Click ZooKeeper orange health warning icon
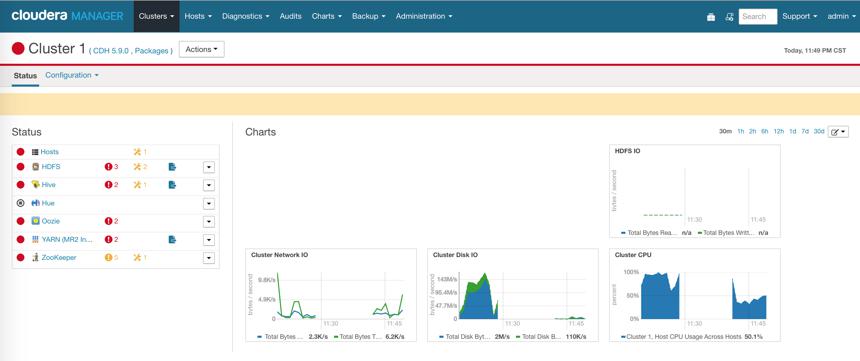The height and width of the screenshot is (361, 860). click(x=111, y=257)
